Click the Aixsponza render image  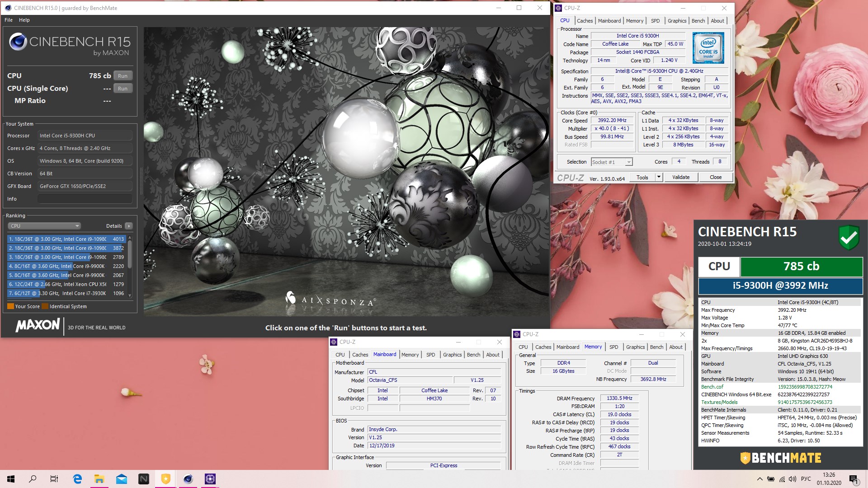coord(346,171)
